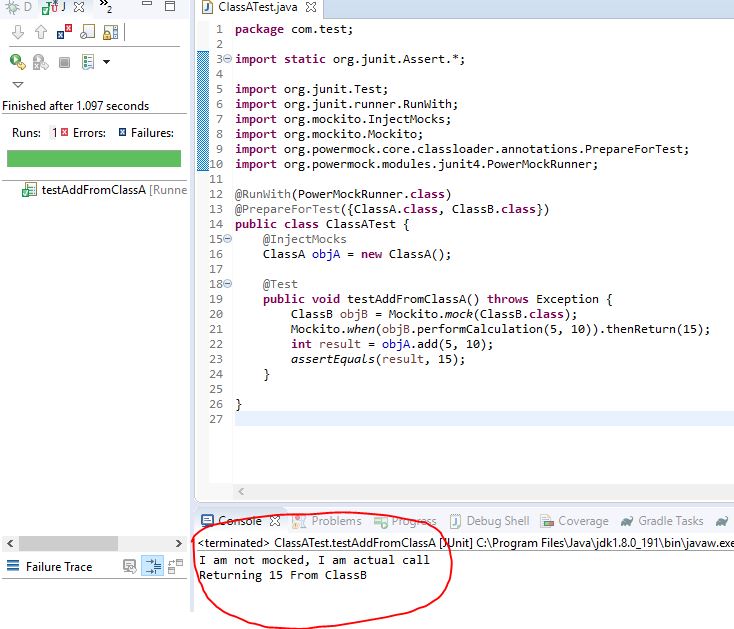Rerun the JUnit test

click(x=18, y=62)
